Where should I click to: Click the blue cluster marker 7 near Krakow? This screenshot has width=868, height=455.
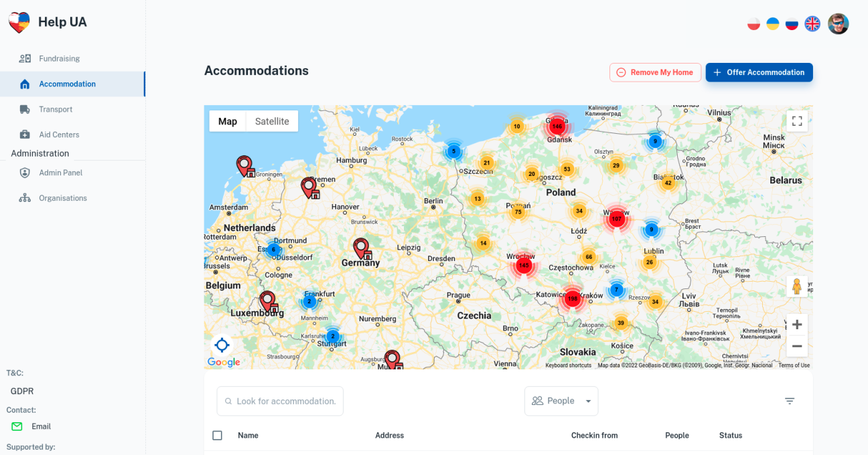pos(616,290)
